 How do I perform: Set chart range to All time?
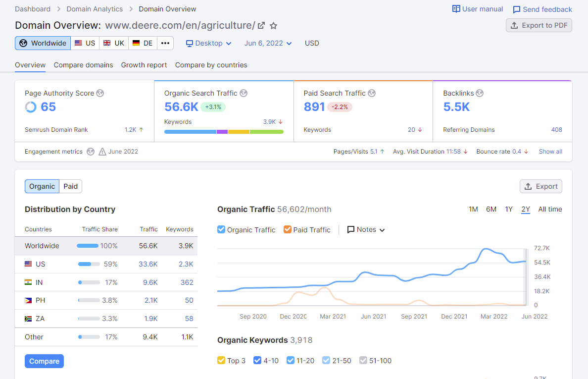(550, 209)
